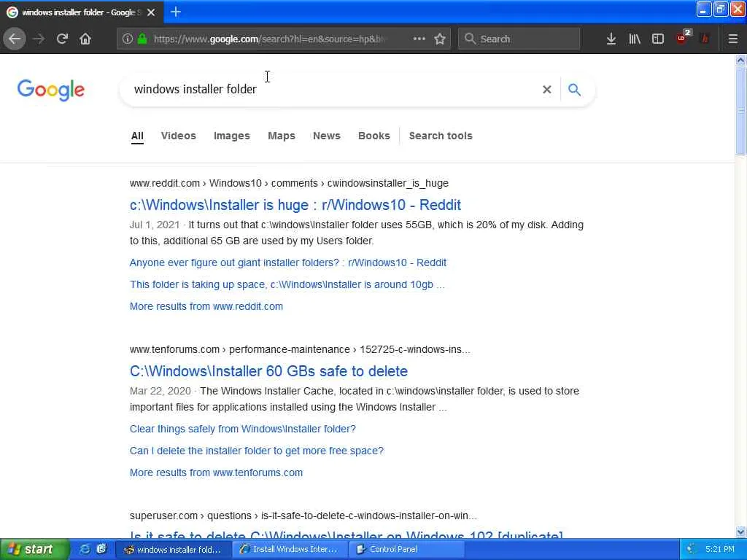The image size is (747, 560).
Task: Click More results from www.tenforums.com
Action: click(216, 472)
